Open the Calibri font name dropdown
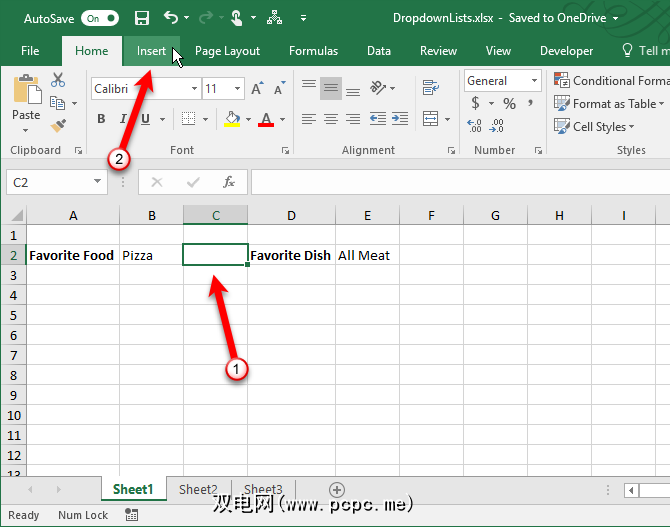 193,89
